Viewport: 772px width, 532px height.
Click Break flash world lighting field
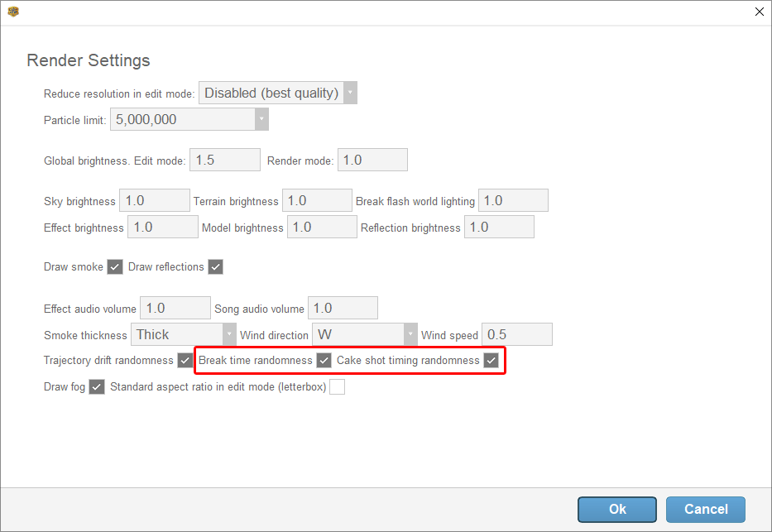point(513,200)
